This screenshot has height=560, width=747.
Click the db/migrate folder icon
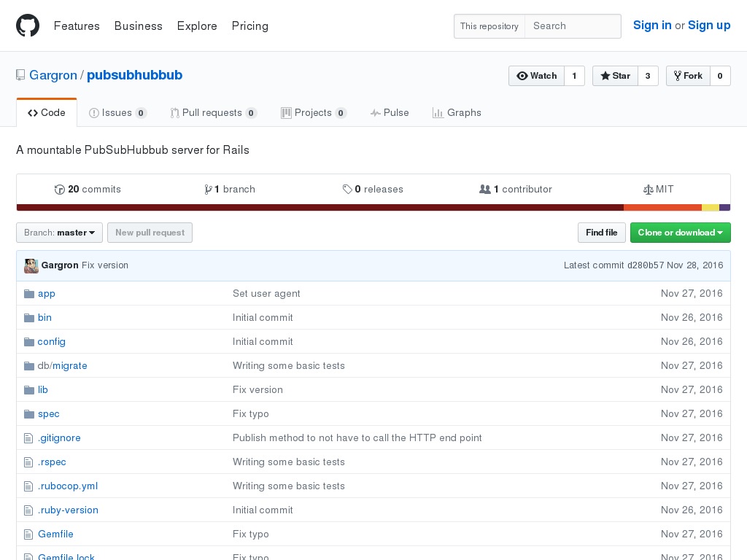click(x=29, y=366)
